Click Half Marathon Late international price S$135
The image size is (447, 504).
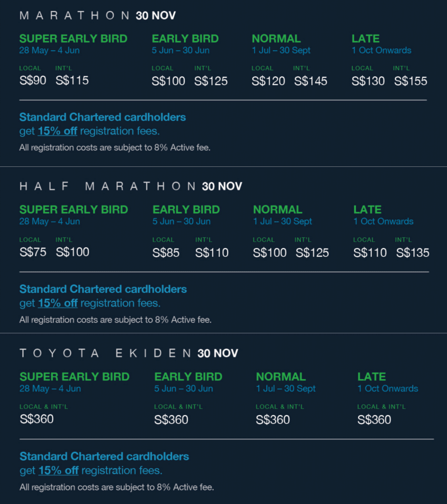pos(413,252)
